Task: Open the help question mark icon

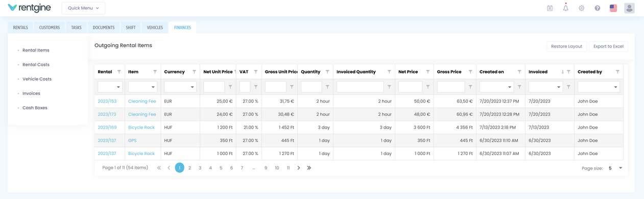Action: point(597,8)
